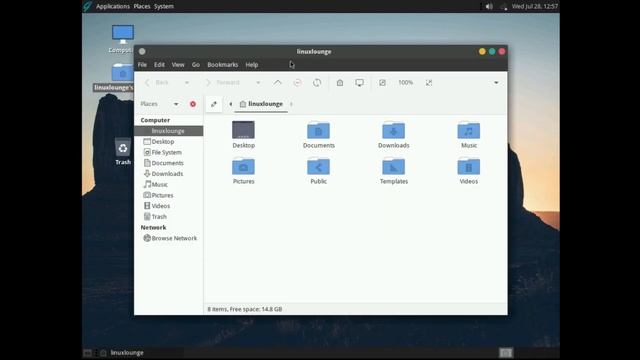Viewport: 640px width, 360px height.
Task: Open the Bookmarks menu
Action: [222, 64]
